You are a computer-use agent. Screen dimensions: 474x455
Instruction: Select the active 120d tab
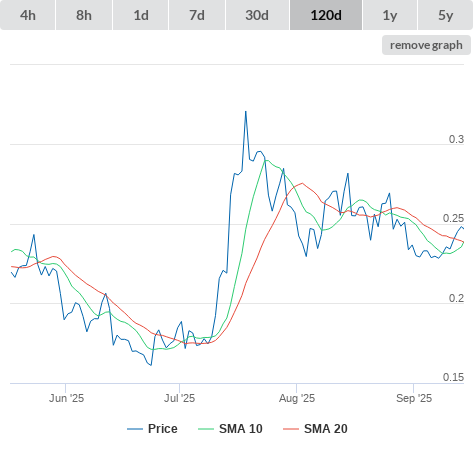[x=326, y=15]
